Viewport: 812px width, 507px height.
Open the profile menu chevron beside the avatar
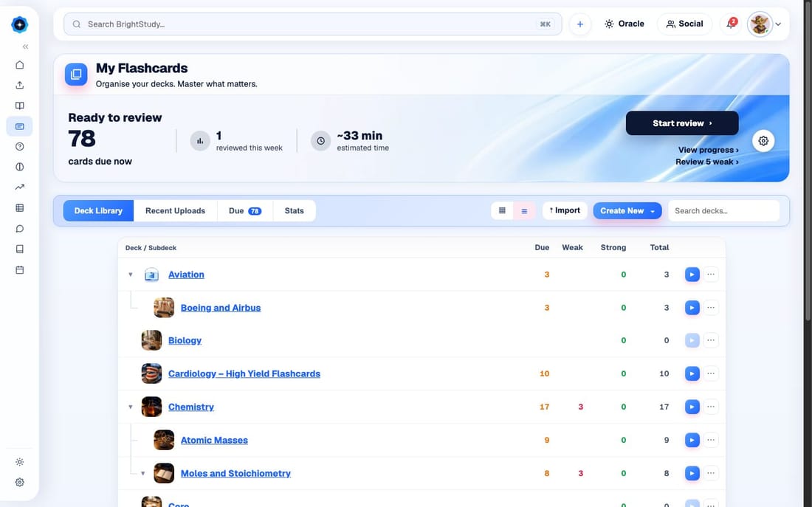point(778,24)
